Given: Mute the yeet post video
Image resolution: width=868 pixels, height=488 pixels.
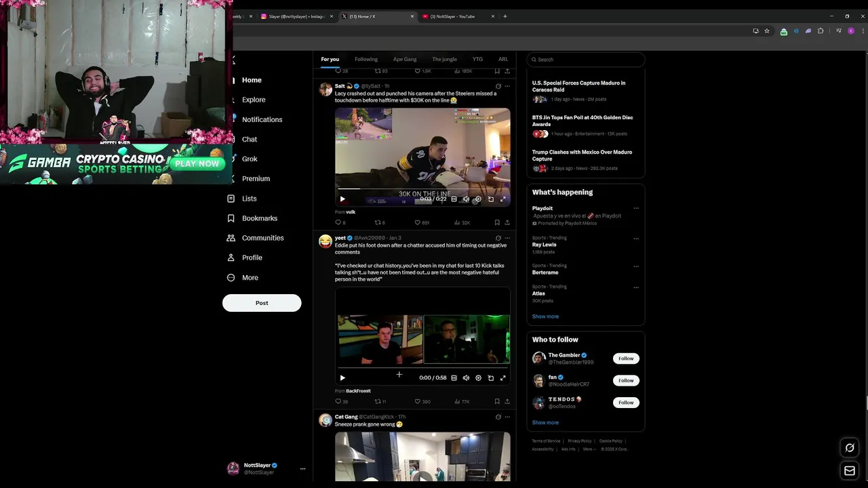Looking at the screenshot, I should pos(466,378).
